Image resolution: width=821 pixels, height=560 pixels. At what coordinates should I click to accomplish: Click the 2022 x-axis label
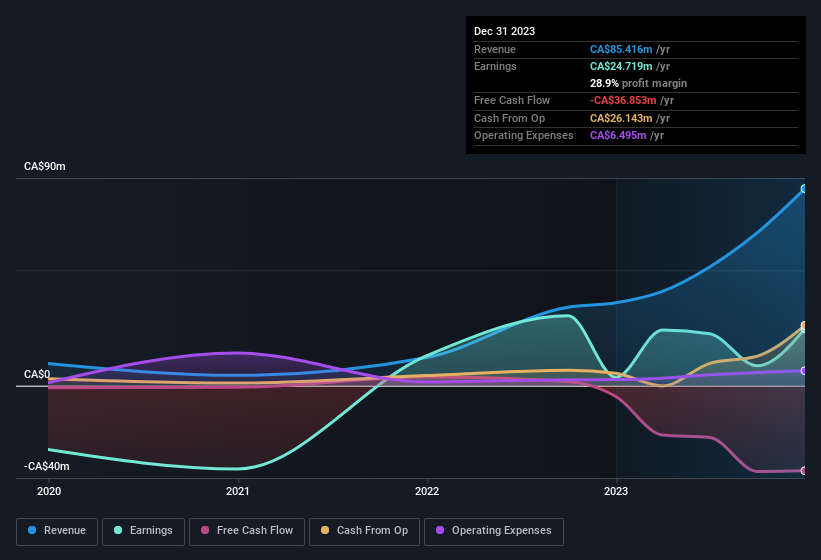pos(427,491)
